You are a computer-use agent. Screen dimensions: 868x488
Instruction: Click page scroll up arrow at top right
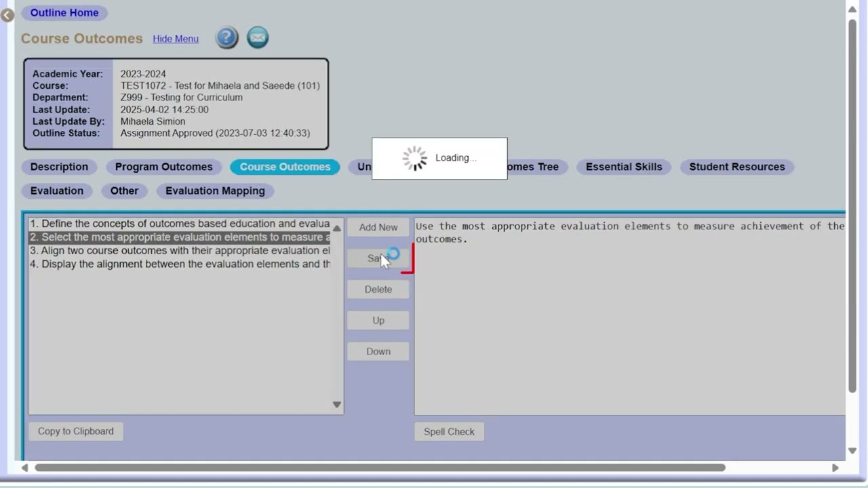[x=852, y=9]
